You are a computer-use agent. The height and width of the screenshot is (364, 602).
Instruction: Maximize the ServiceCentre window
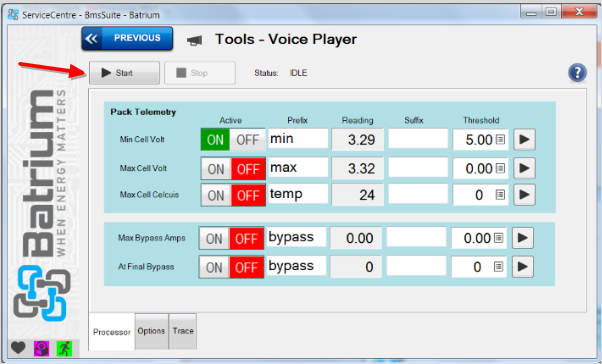(x=551, y=12)
